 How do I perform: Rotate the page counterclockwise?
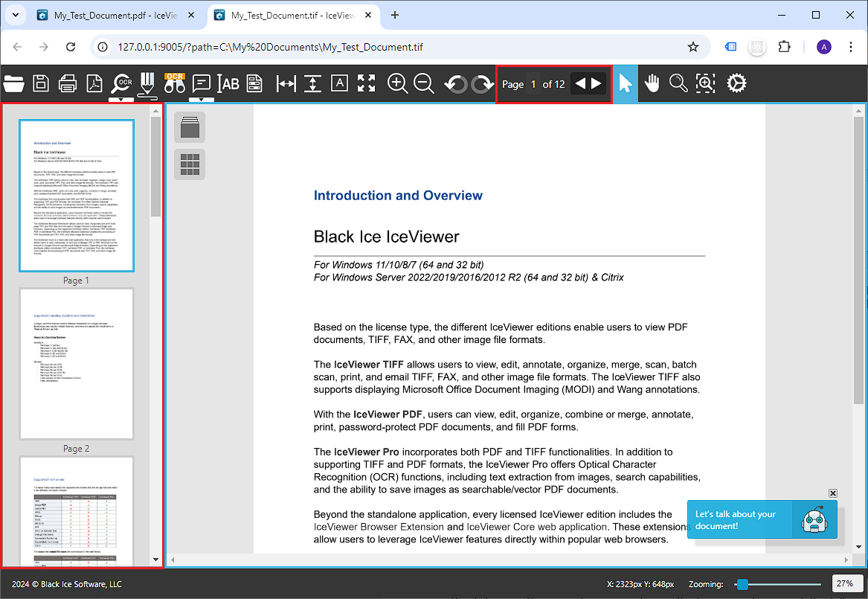(x=456, y=84)
